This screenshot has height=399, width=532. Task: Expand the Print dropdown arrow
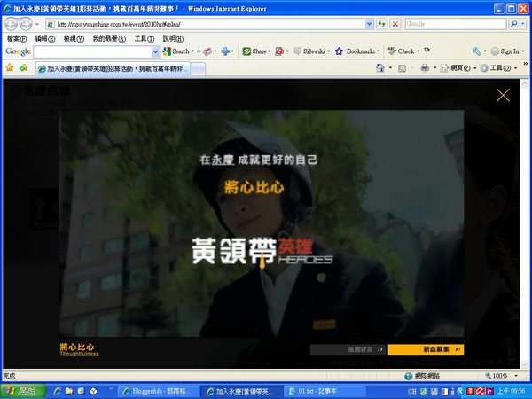434,68
